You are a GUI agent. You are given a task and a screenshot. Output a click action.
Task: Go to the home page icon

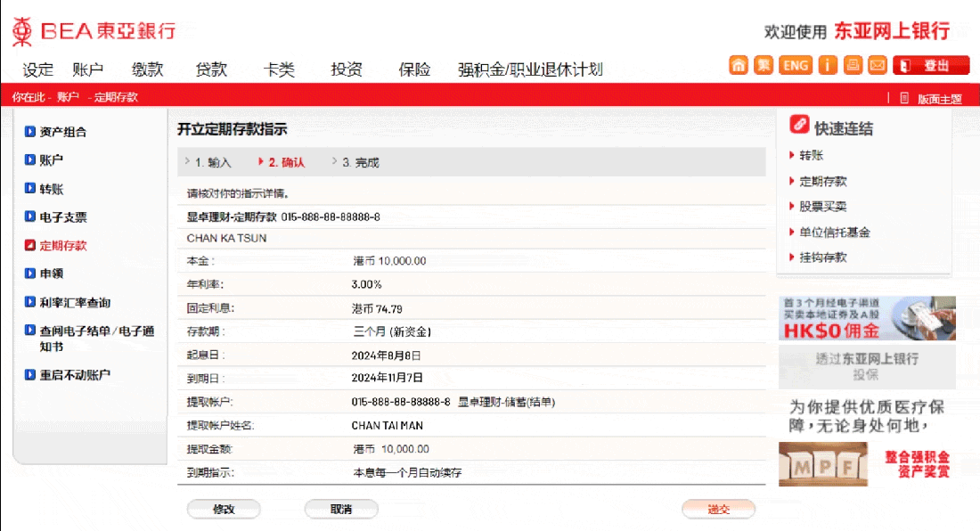(739, 65)
